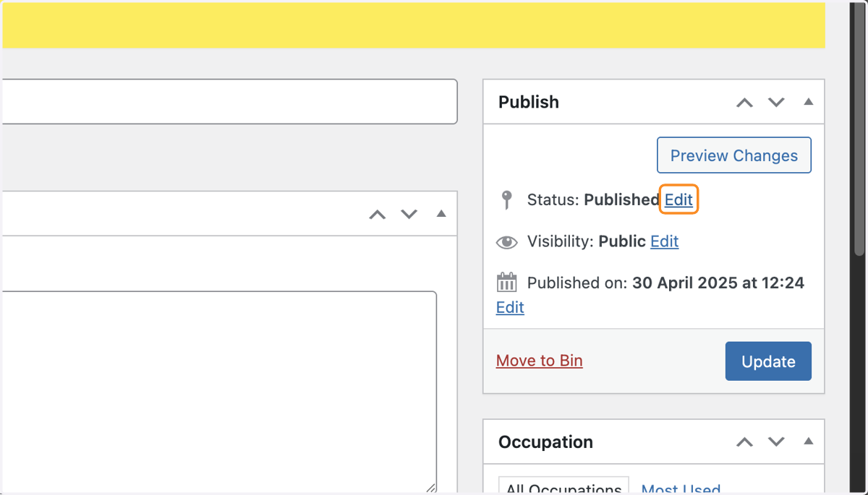
Task: Move Occupation panel down
Action: (x=776, y=442)
